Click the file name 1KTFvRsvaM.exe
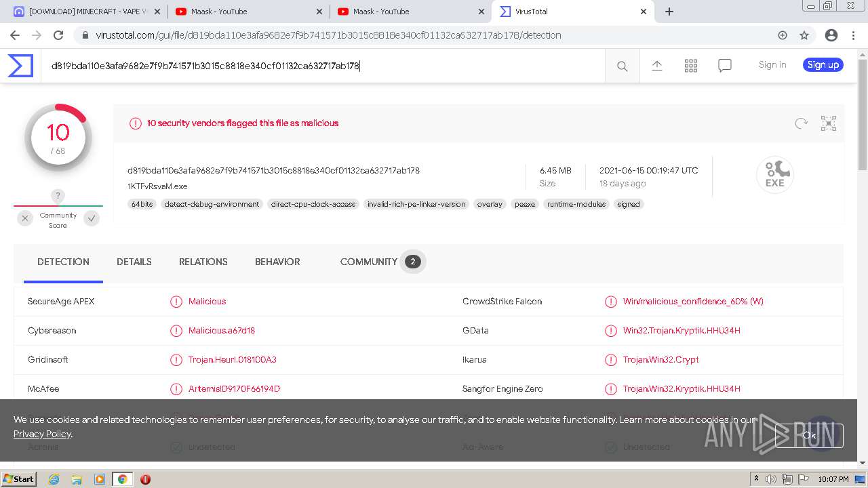Viewport: 868px width, 488px height. click(x=157, y=186)
